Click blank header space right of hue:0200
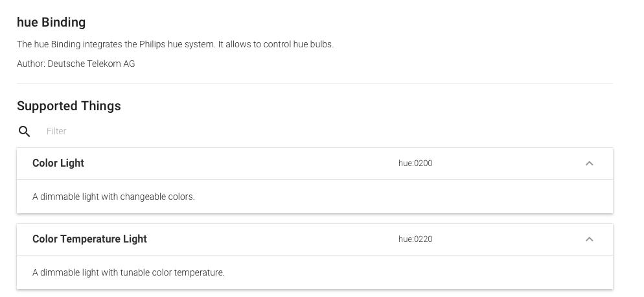 click(x=505, y=163)
